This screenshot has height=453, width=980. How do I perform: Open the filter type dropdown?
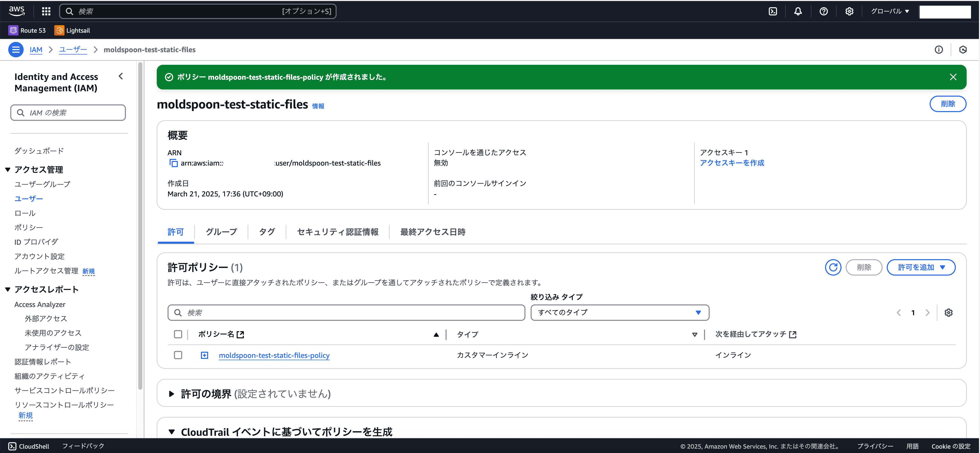[x=619, y=313]
